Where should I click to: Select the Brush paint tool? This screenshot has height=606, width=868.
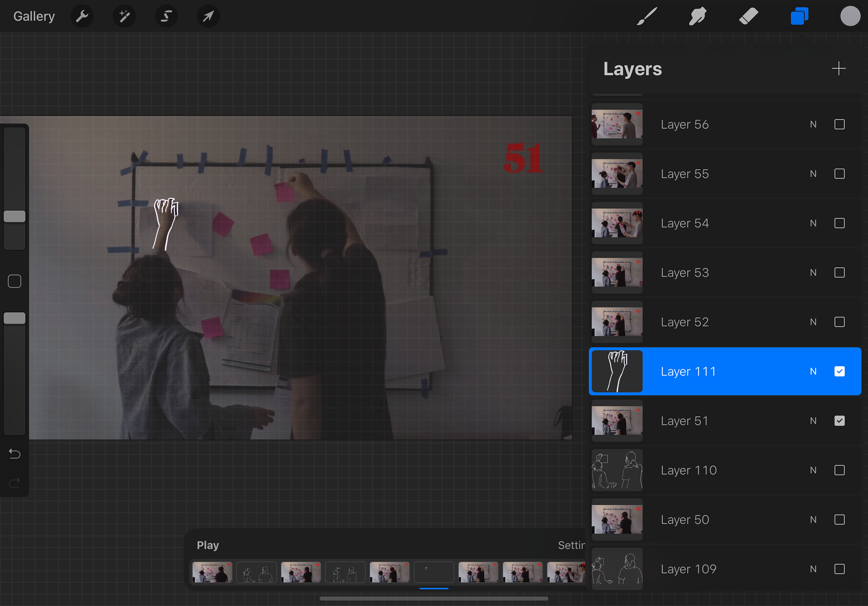(x=647, y=16)
